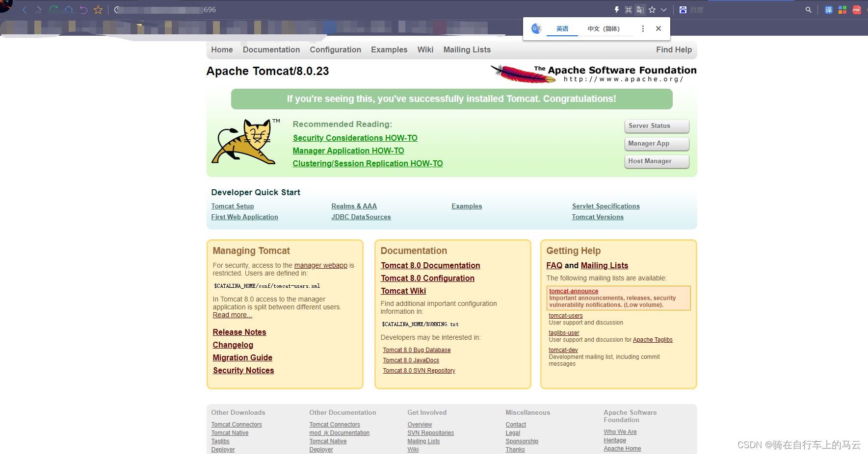Open Tomcat 8.0 JavaDocs link
The image size is (868, 454).
click(x=411, y=360)
